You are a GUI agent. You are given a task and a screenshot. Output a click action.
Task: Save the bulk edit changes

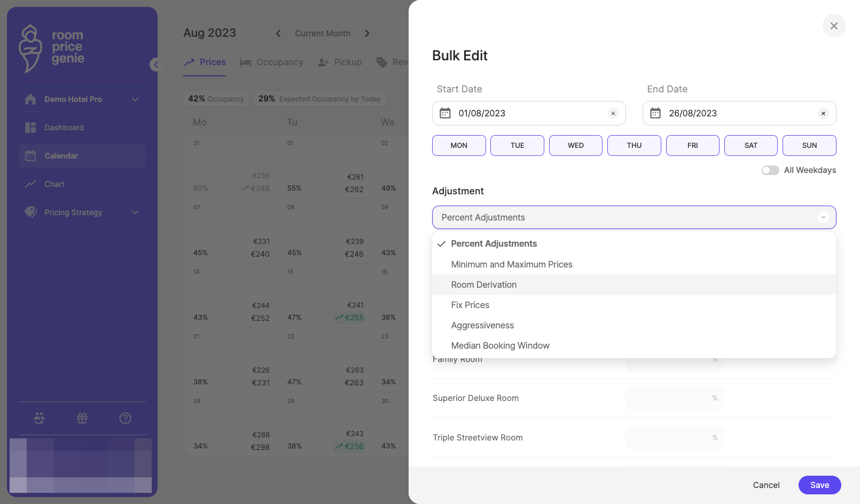[819, 485]
